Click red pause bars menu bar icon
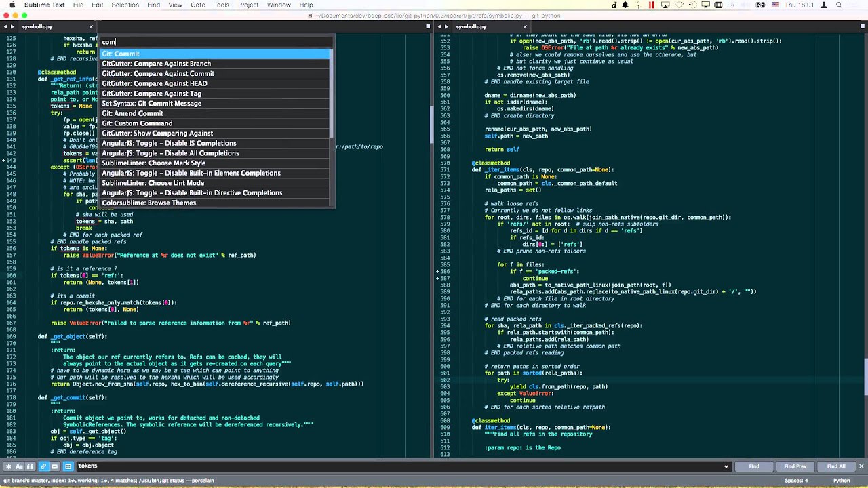The image size is (868, 488). (652, 5)
